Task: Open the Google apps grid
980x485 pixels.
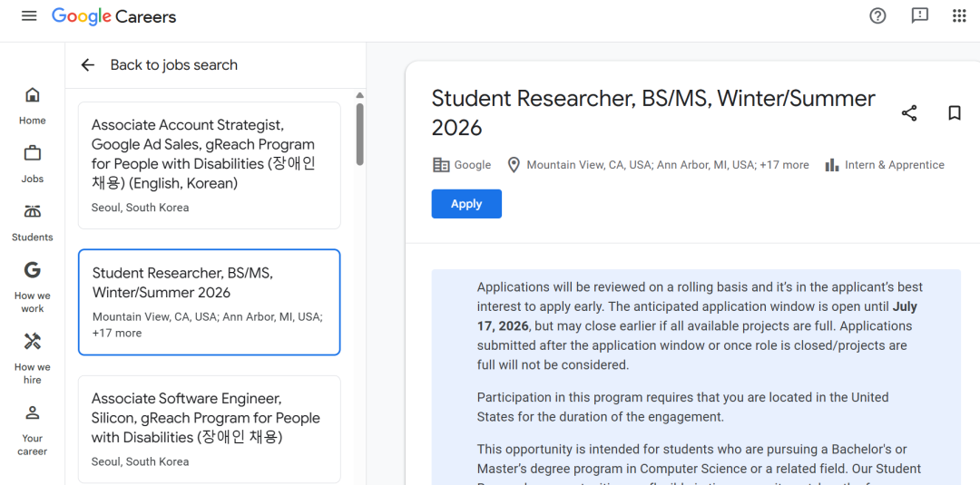Action: [959, 15]
